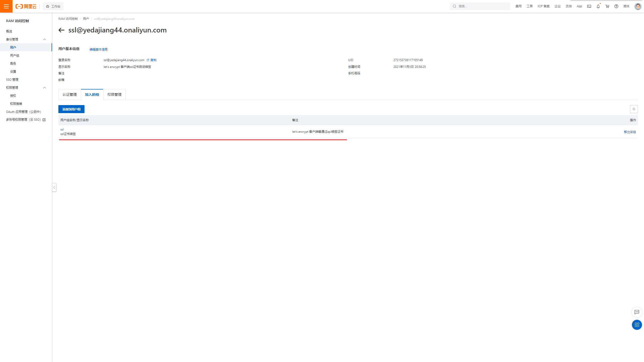Screen dimensions: 644x362
Task: Click the account avatar
Action: coord(638,6)
